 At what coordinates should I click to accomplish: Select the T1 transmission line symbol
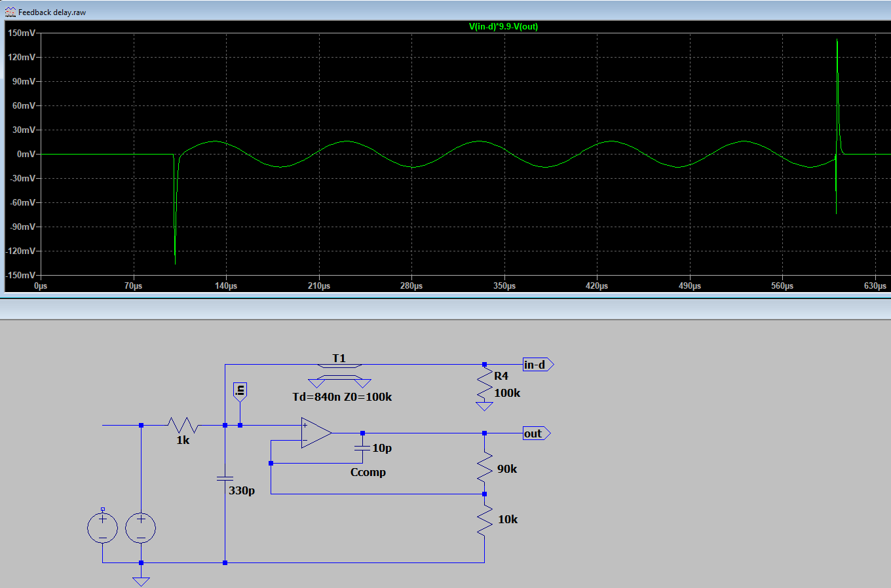[339, 374]
